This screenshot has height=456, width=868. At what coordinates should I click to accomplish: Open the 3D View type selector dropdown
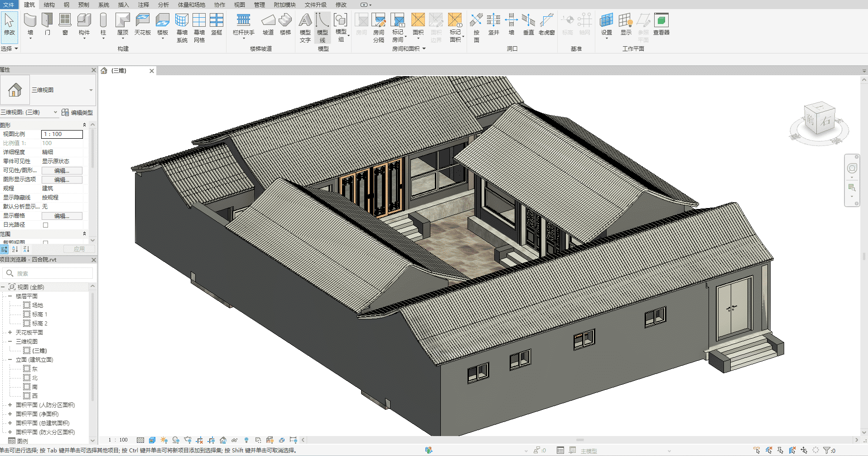(91, 90)
